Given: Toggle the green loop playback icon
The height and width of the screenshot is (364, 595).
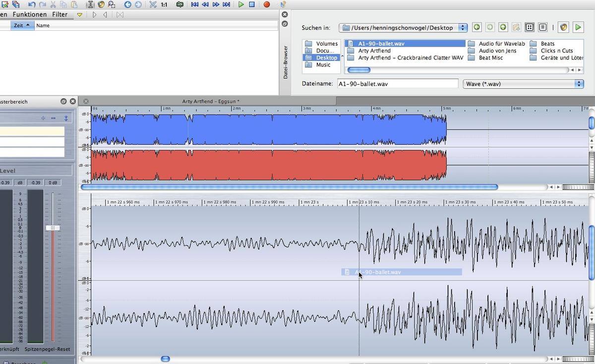Looking at the screenshot, I should point(179,4).
